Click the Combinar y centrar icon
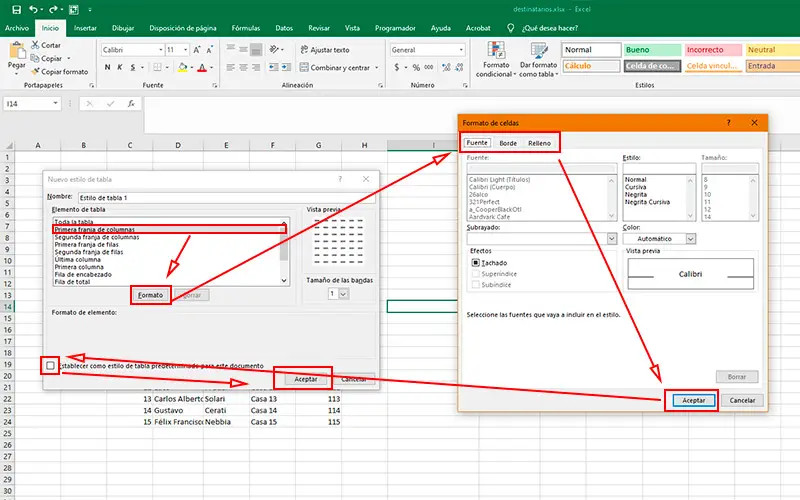Screen dimensions: 800x500 [x=303, y=68]
